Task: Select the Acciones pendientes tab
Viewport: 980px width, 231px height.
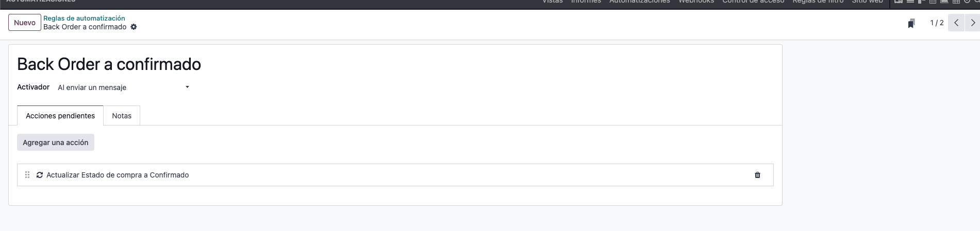Action: tap(60, 116)
